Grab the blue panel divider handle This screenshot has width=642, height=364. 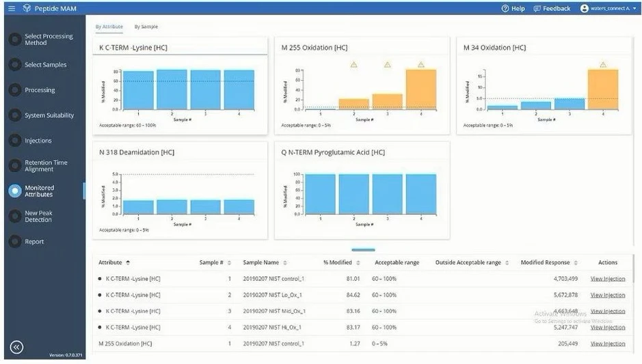click(363, 249)
